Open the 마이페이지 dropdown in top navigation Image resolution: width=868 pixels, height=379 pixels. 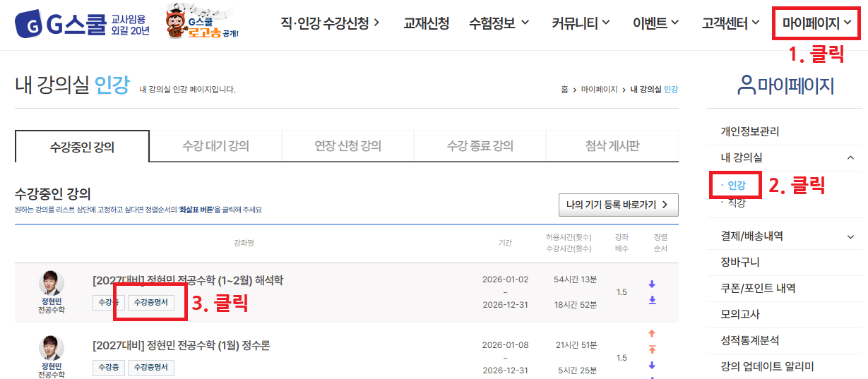pos(816,23)
